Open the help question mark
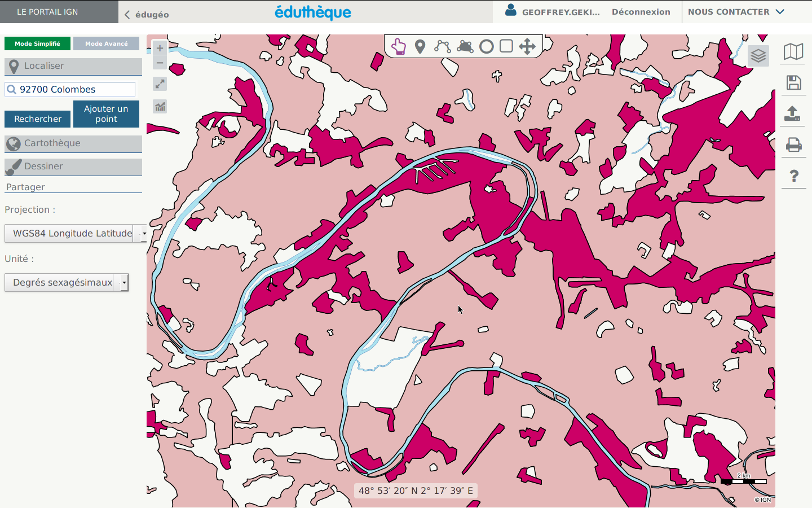Viewport: 812px width, 508px height. tap(793, 176)
